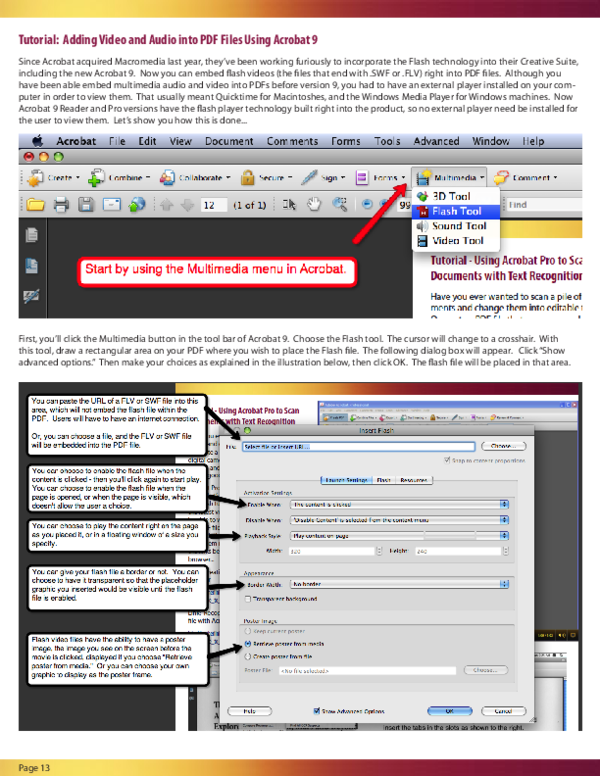Go to next page arrow

(x=187, y=204)
